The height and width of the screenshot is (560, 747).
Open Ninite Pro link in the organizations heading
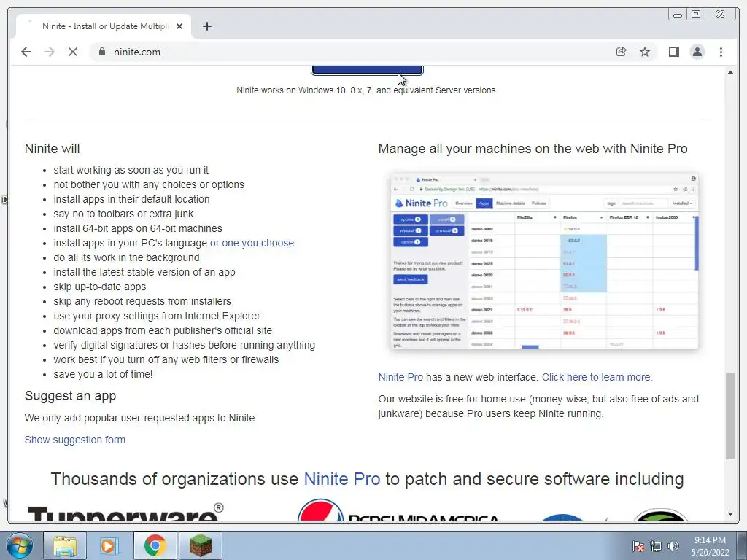coord(342,479)
